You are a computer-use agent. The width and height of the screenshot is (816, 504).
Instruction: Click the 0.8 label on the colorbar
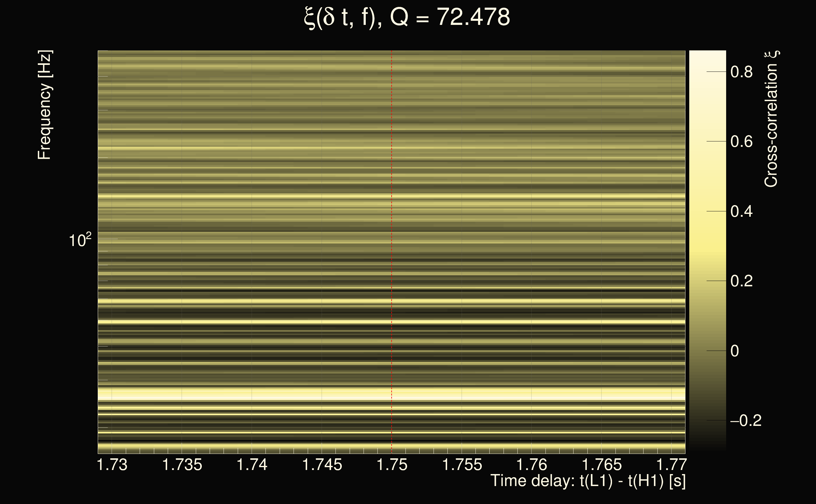[741, 72]
